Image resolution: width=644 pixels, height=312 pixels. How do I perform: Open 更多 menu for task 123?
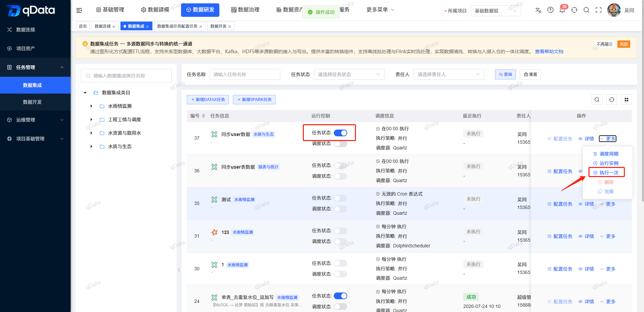coord(608,236)
